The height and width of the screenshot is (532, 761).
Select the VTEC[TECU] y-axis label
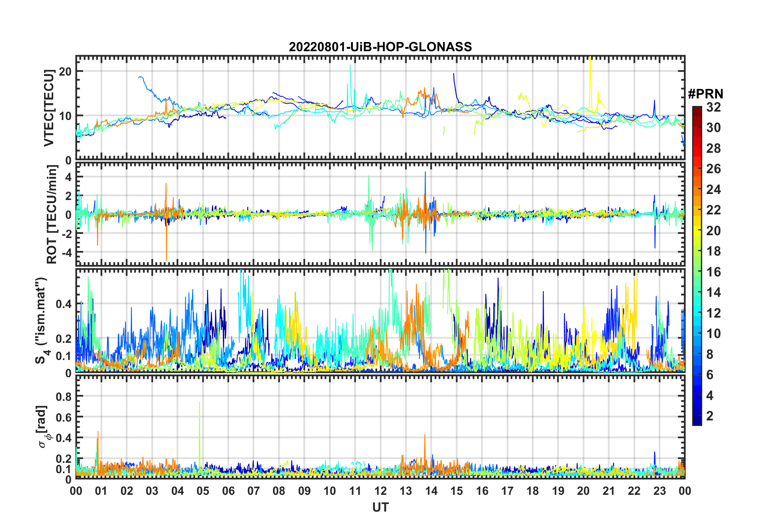click(x=49, y=108)
